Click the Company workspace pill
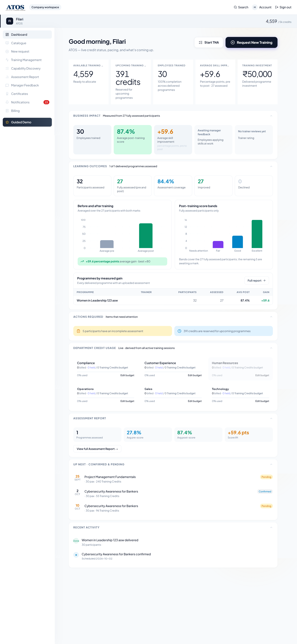The width and height of the screenshot is (297, 644). tap(45, 7)
